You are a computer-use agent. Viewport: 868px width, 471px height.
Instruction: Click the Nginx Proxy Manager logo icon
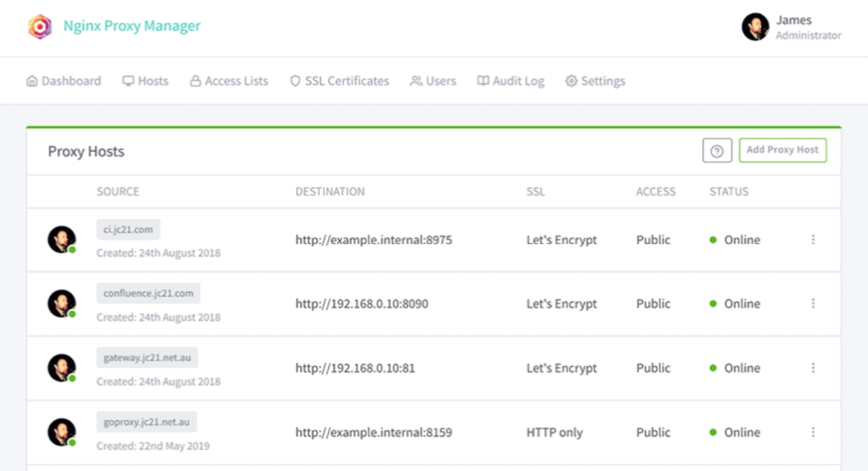pyautogui.click(x=40, y=26)
